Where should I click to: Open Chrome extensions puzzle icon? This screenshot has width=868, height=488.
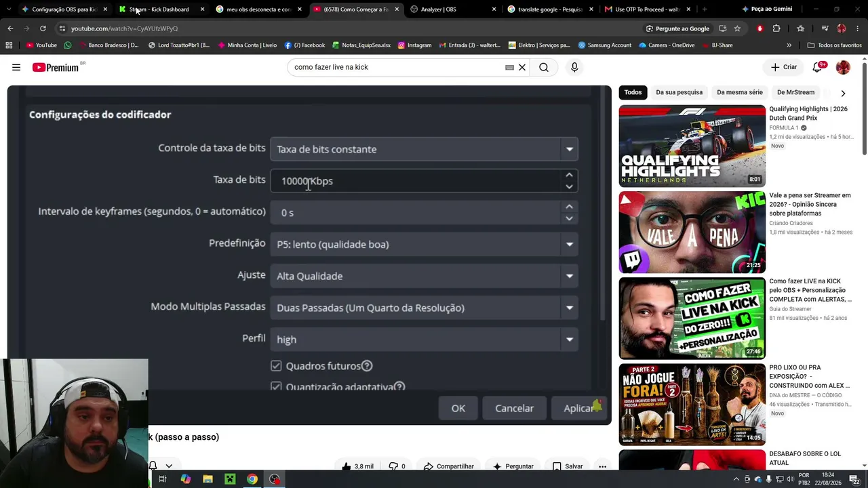(776, 28)
